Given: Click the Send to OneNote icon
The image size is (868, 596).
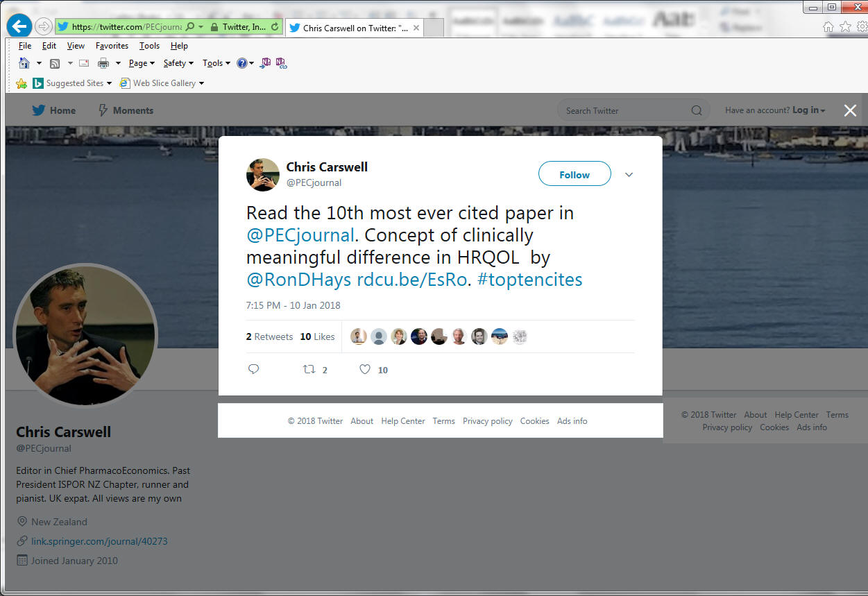Looking at the screenshot, I should tap(266, 63).
